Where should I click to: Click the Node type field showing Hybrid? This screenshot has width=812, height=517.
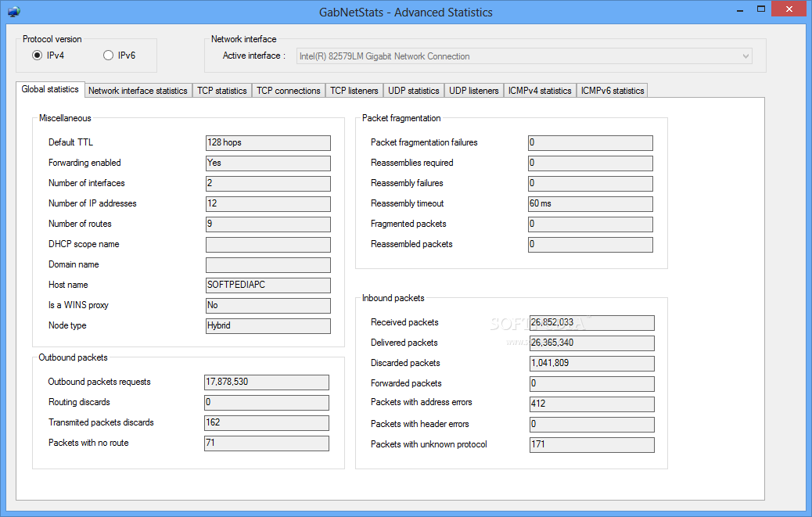point(268,326)
